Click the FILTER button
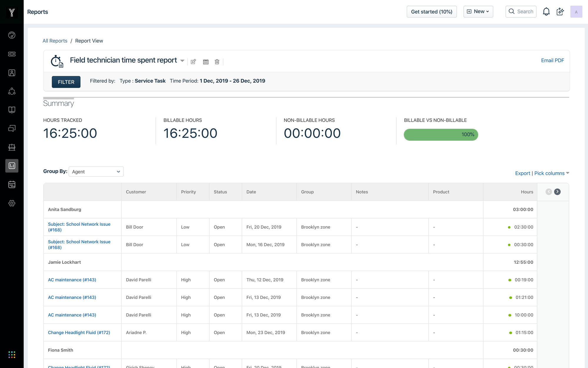 [x=66, y=82]
